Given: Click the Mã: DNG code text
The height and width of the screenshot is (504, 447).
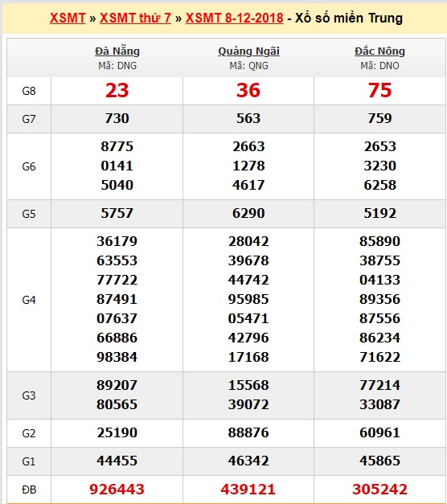Looking at the screenshot, I should pos(117,66).
